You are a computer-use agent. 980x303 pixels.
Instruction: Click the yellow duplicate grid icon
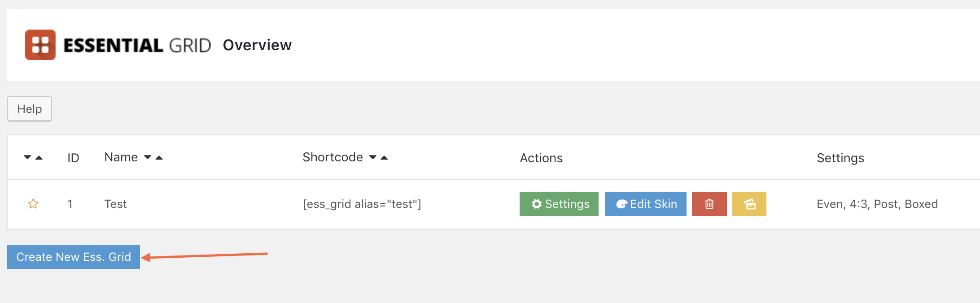point(749,204)
